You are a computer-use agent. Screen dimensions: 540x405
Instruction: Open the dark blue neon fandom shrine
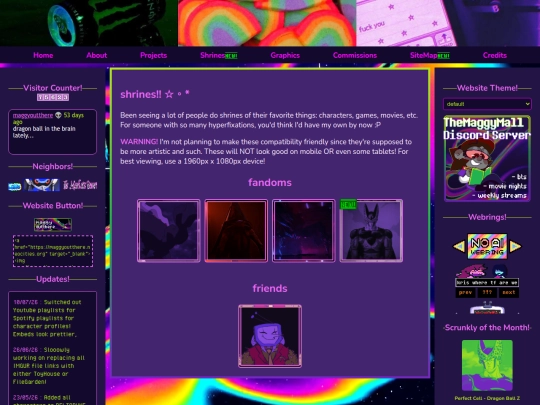pos(304,230)
